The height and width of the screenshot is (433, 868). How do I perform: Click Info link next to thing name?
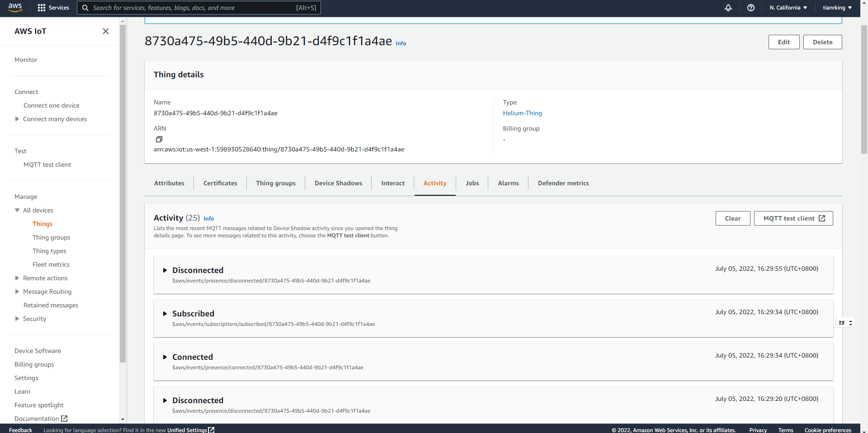point(401,43)
